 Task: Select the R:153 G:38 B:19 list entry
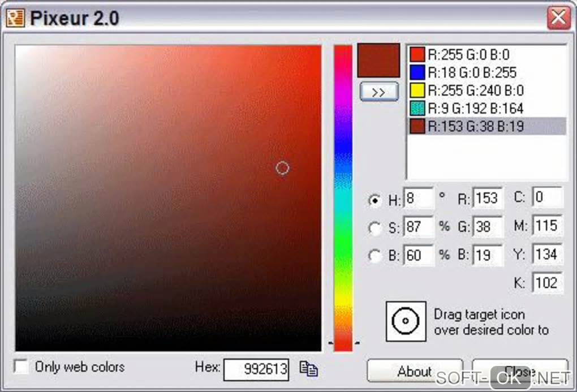point(486,126)
